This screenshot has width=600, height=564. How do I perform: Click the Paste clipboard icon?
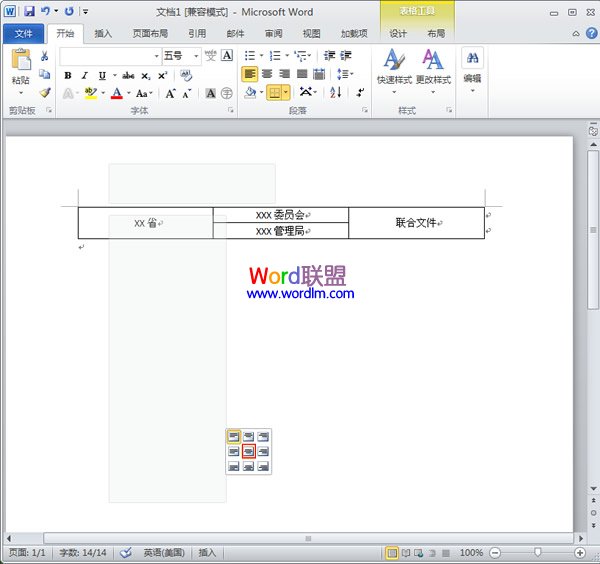pyautogui.click(x=21, y=59)
